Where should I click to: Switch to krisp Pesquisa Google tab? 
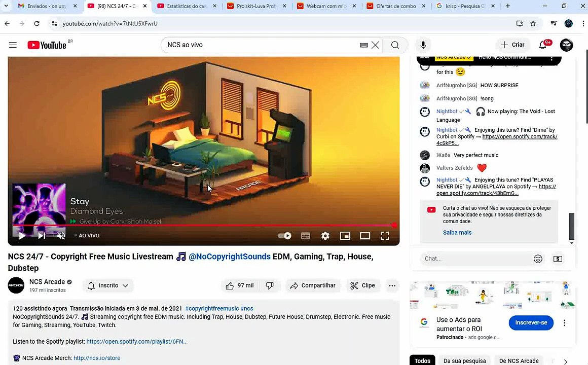(465, 6)
